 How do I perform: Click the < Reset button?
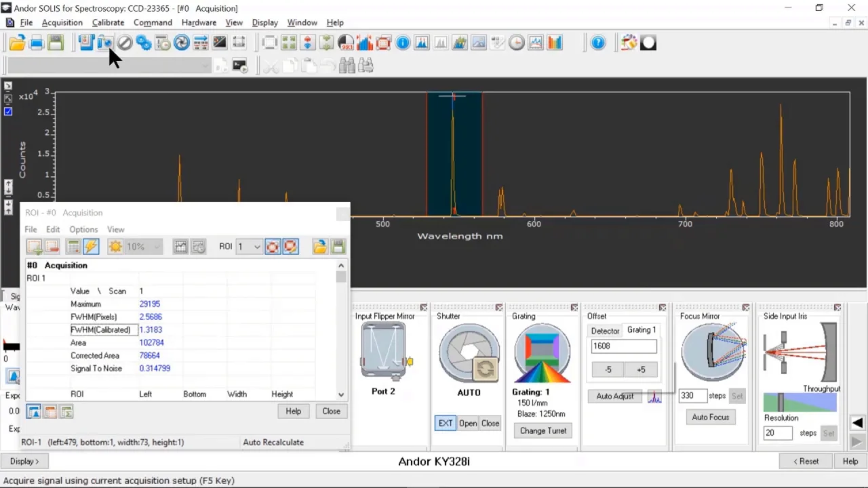(x=806, y=461)
